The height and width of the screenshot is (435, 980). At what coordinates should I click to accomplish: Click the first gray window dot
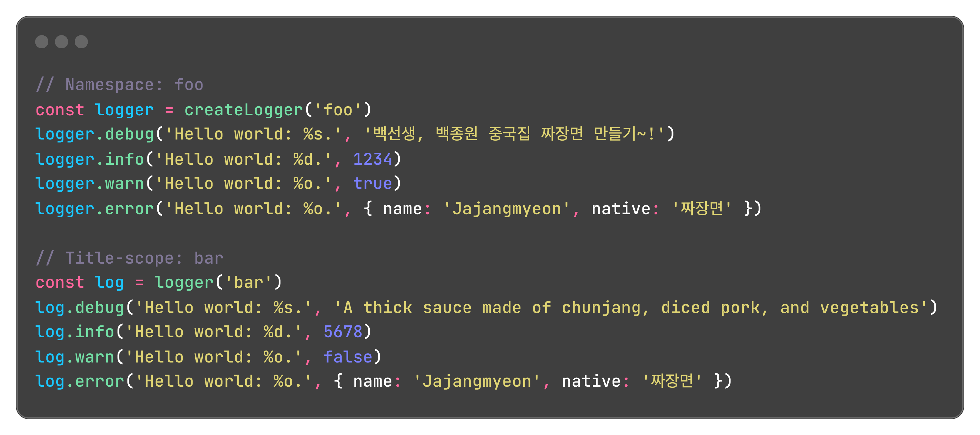click(x=41, y=41)
